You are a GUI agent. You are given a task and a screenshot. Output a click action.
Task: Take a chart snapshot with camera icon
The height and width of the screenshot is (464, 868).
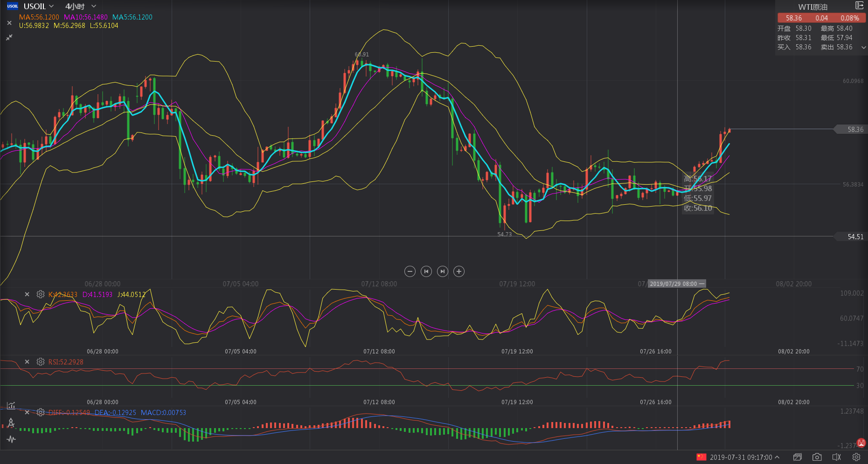tap(817, 457)
